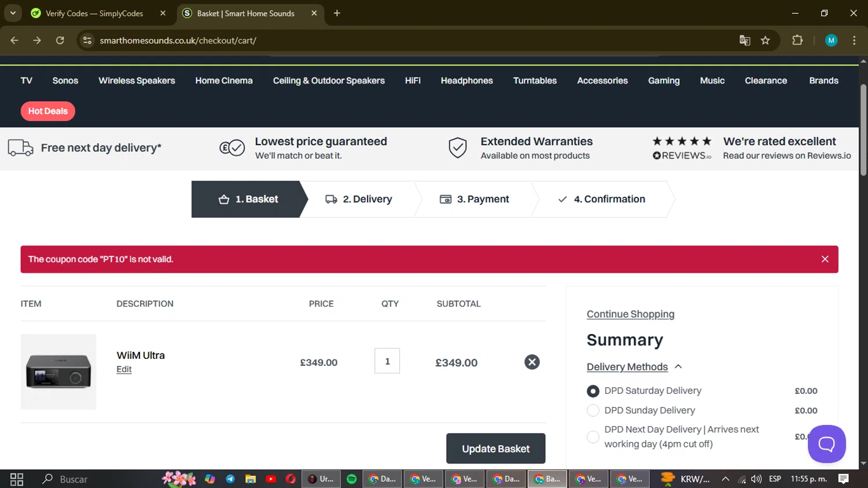Open the Headphones menu

point(467,80)
